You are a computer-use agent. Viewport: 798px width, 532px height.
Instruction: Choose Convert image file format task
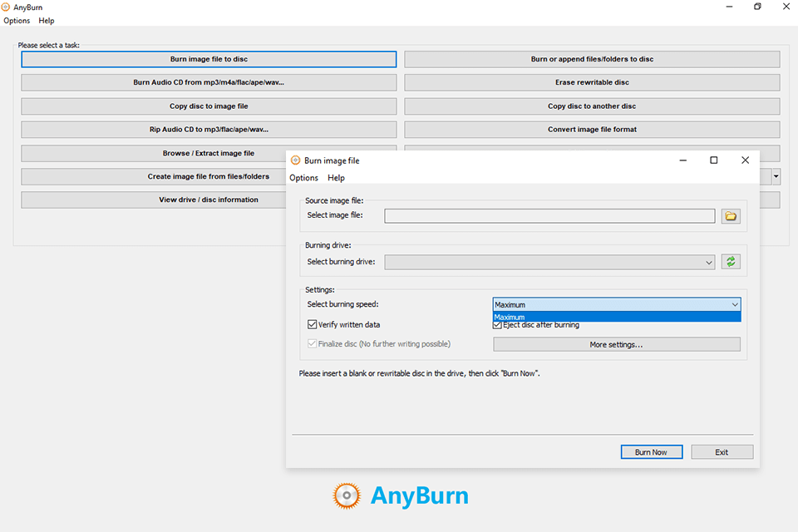coord(592,130)
